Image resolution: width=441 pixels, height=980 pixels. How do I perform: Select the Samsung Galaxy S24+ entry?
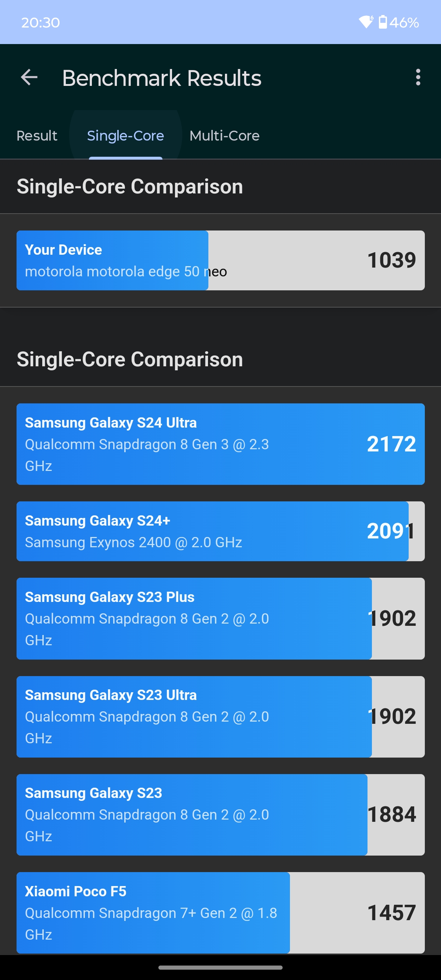220,531
